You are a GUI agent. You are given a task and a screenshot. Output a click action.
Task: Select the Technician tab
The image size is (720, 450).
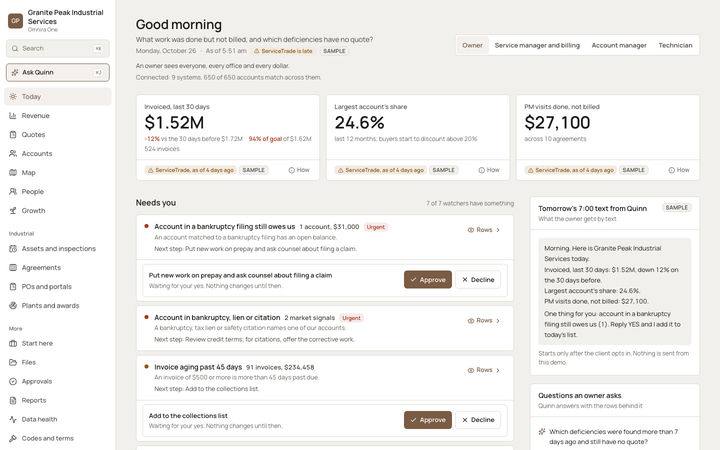(x=675, y=45)
